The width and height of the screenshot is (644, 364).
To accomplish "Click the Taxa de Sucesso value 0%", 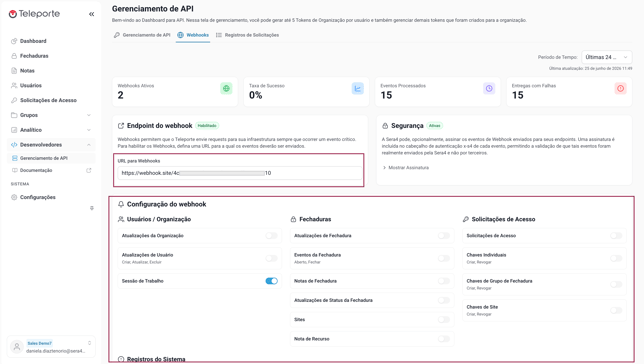I will coord(255,95).
